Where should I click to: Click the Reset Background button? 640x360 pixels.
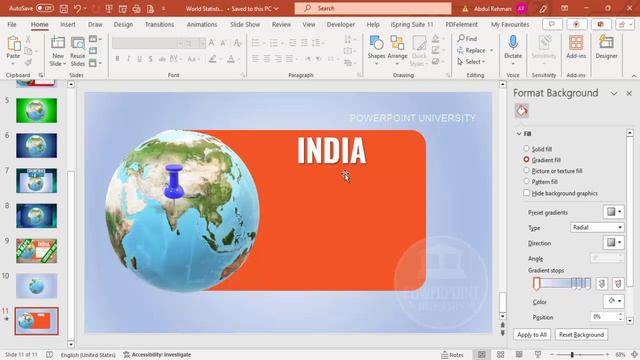(581, 334)
